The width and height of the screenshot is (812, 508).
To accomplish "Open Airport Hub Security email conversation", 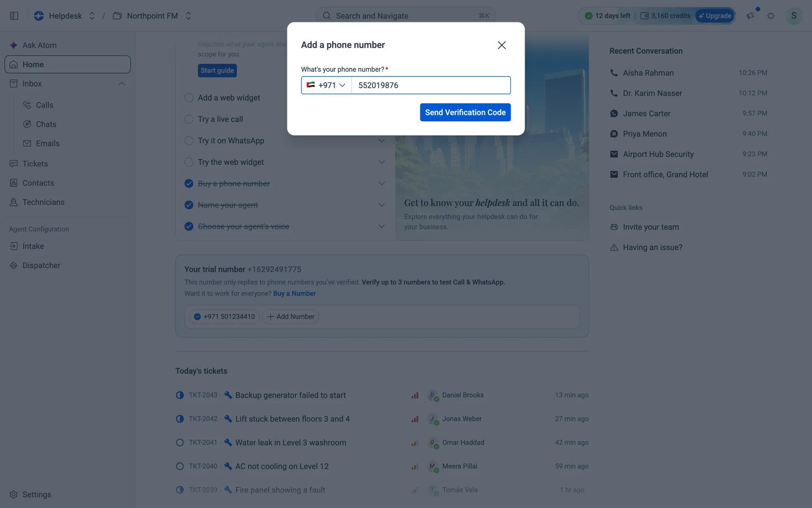I will [x=689, y=154].
